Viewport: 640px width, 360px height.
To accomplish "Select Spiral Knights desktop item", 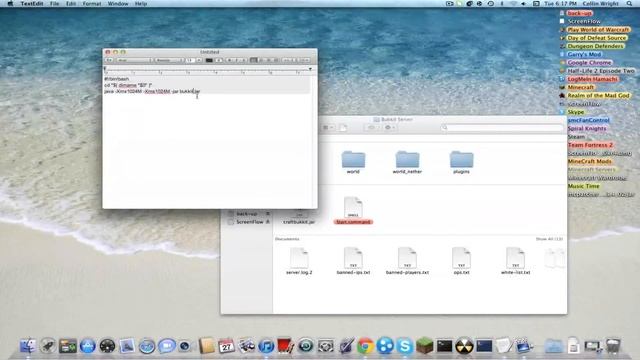I will tap(587, 129).
